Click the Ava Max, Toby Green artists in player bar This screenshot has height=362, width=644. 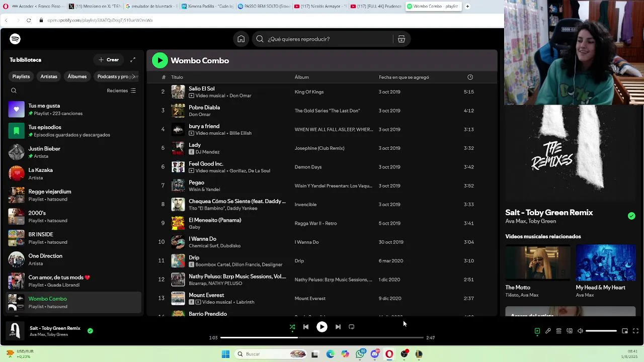48,335
